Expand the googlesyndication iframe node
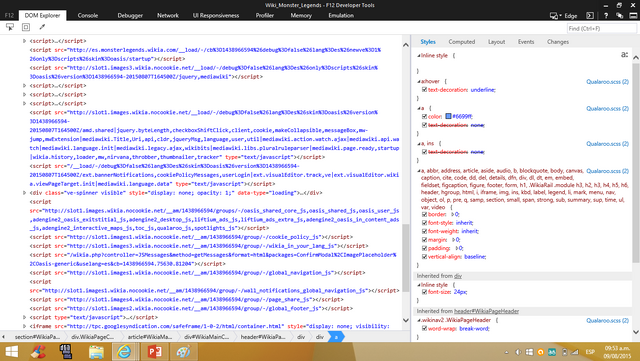Screen dimensions: 640x361 [x=24, y=326]
